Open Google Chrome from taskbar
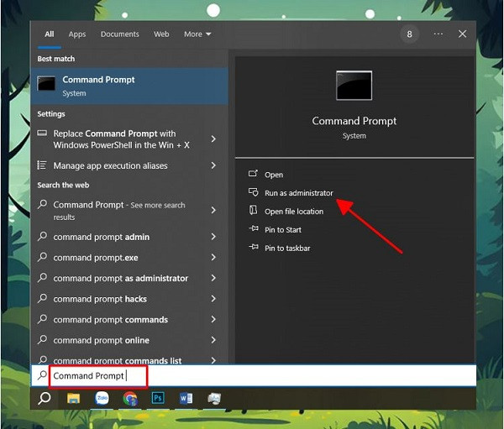Image resolution: width=504 pixels, height=429 pixels. pos(130,399)
